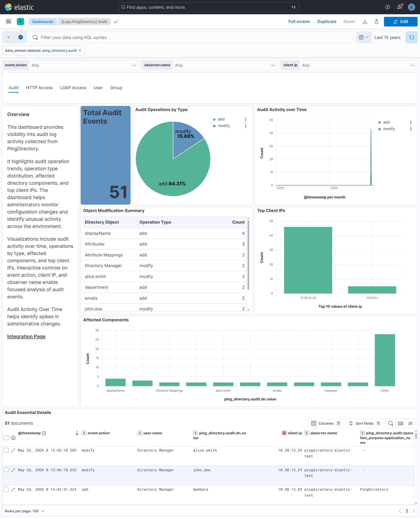Open the Columns selector
This screenshot has height=518, width=420.
(x=326, y=423)
